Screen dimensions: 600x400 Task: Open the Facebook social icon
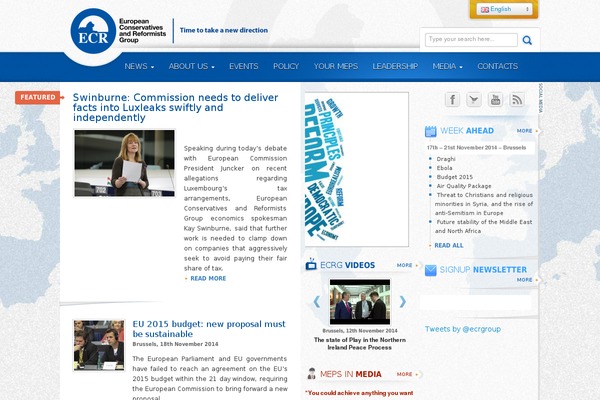coord(452,99)
